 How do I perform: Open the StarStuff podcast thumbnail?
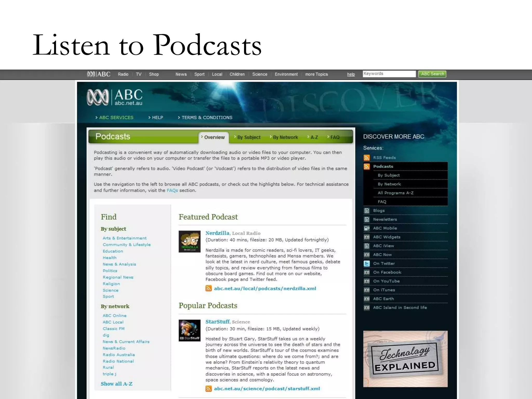[190, 330]
